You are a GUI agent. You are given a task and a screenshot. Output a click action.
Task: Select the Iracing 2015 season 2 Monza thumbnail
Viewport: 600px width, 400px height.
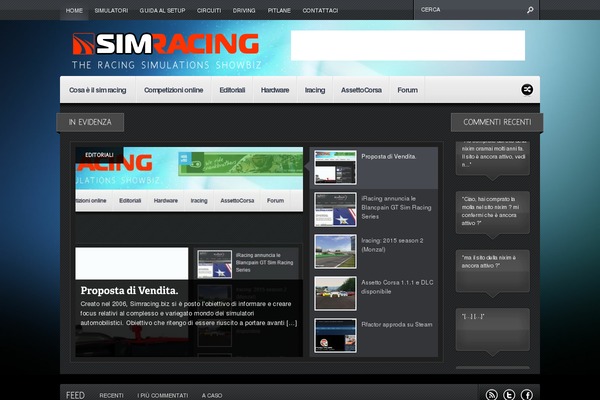(335, 251)
